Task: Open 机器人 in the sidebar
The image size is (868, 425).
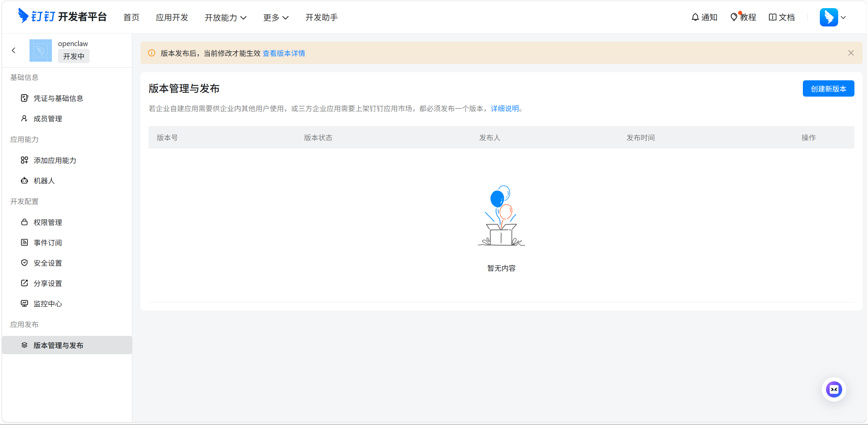Action: pyautogui.click(x=44, y=181)
